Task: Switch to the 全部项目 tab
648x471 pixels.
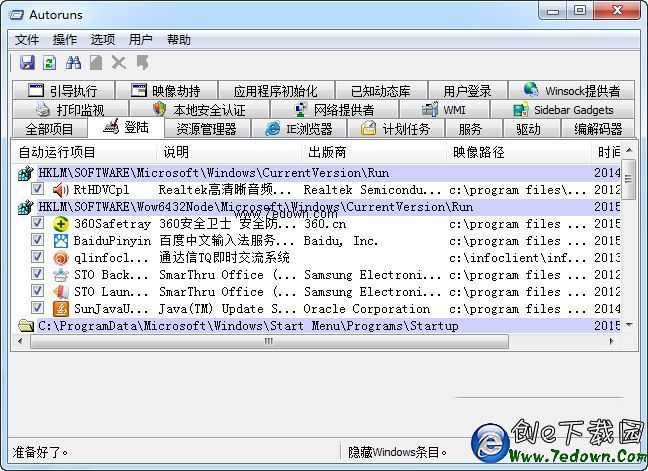Action: [49, 129]
